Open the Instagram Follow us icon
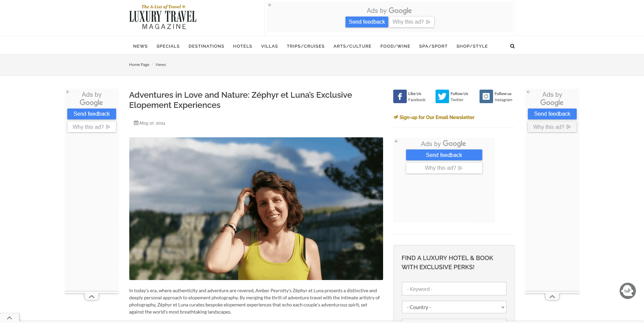Image resolution: width=644 pixels, height=323 pixels. coord(486,96)
